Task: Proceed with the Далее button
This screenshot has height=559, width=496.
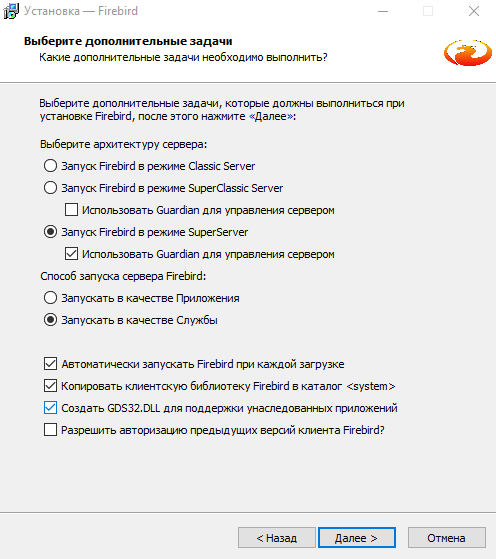Action: (357, 538)
